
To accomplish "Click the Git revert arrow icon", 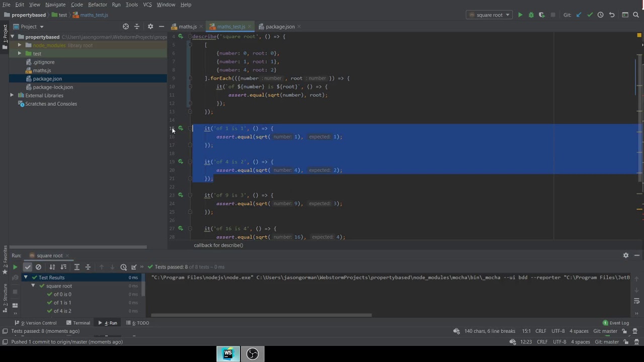I will [x=612, y=15].
